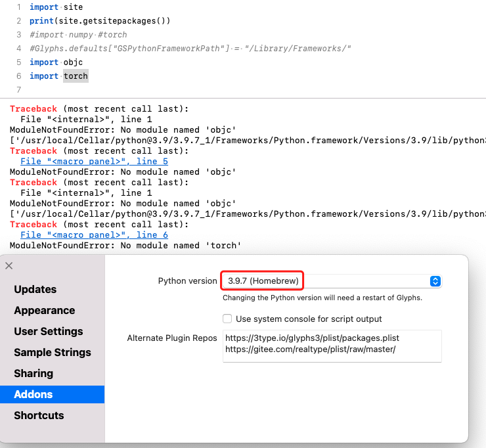486x448 pixels.
Task: Follow the macro panel line 6 traceback link
Action: tap(94, 235)
